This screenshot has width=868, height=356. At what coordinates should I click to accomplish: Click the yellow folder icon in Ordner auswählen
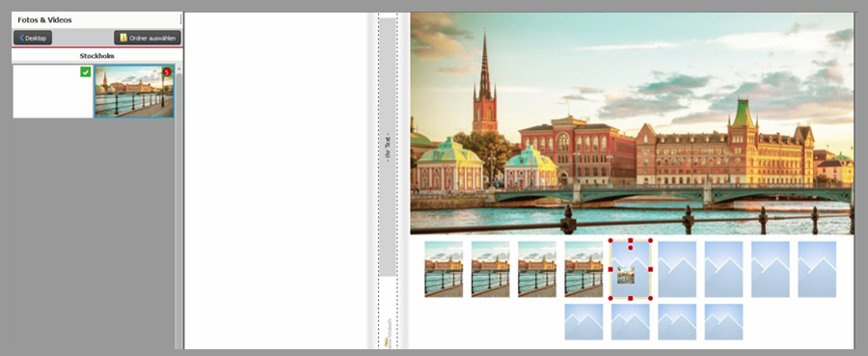click(123, 39)
